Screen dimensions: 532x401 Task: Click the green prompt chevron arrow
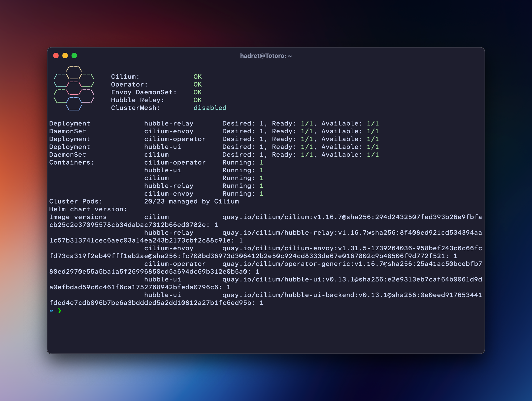point(60,311)
